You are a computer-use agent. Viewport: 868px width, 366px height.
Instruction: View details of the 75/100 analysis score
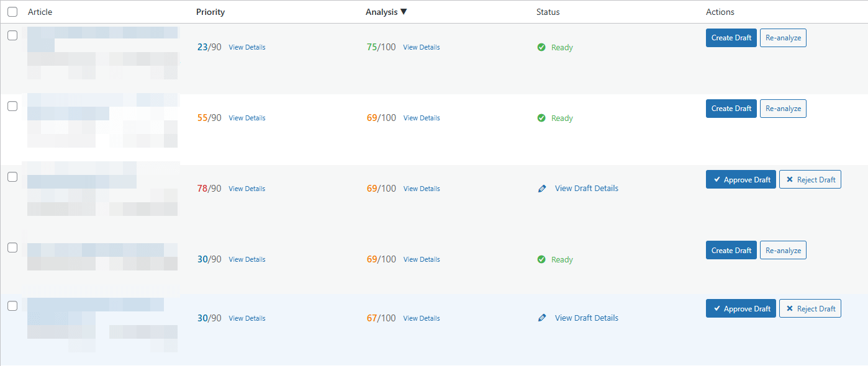point(421,48)
